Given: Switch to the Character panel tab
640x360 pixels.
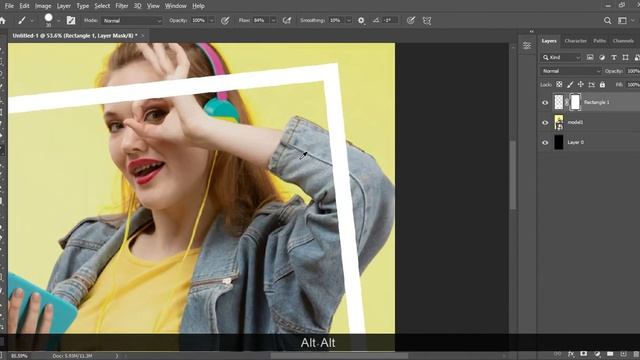Looking at the screenshot, I should [x=576, y=41].
